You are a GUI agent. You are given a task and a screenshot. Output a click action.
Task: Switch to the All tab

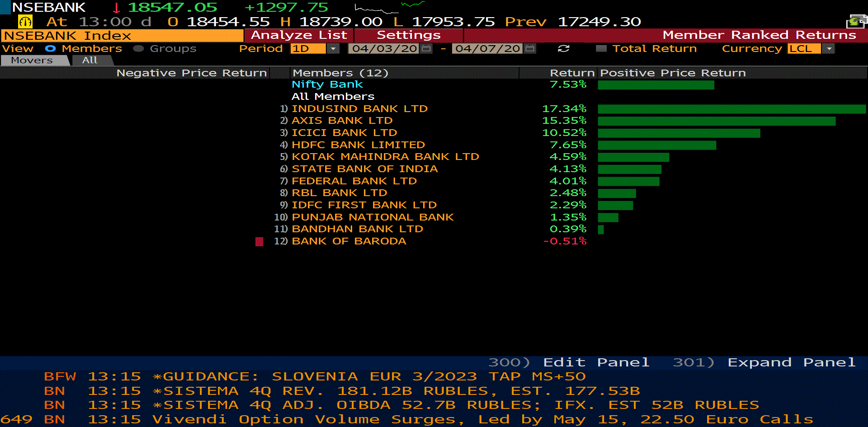pos(90,60)
